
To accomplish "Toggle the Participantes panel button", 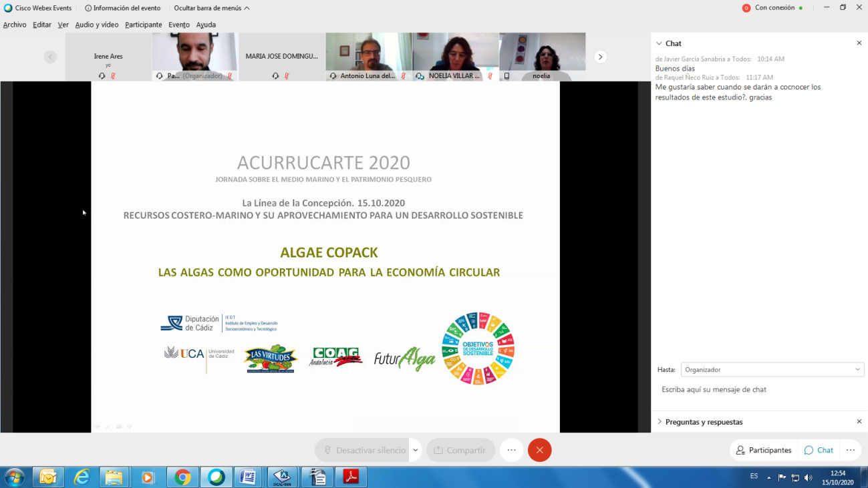I will pyautogui.click(x=764, y=450).
